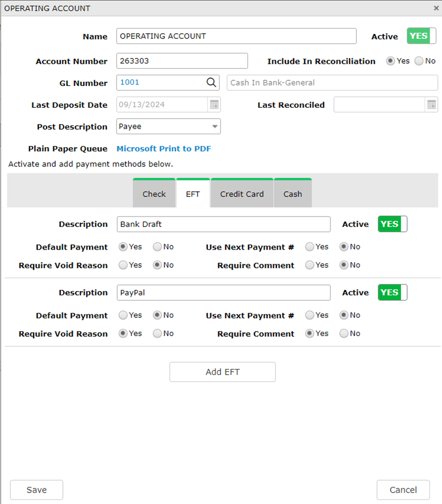
Task: Save the operating account settings
Action: [x=36, y=490]
